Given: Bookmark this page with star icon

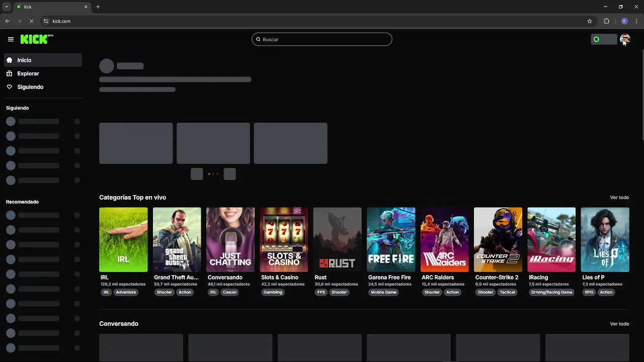Looking at the screenshot, I should [589, 21].
